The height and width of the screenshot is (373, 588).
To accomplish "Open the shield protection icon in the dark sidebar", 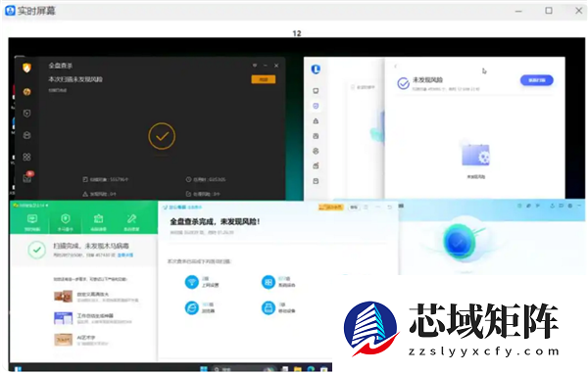I will click(x=26, y=114).
